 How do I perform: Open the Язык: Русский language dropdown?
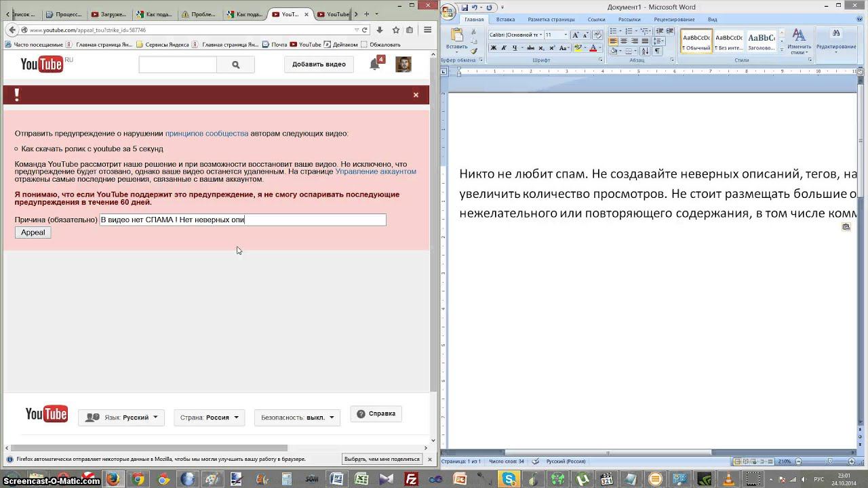click(x=121, y=418)
